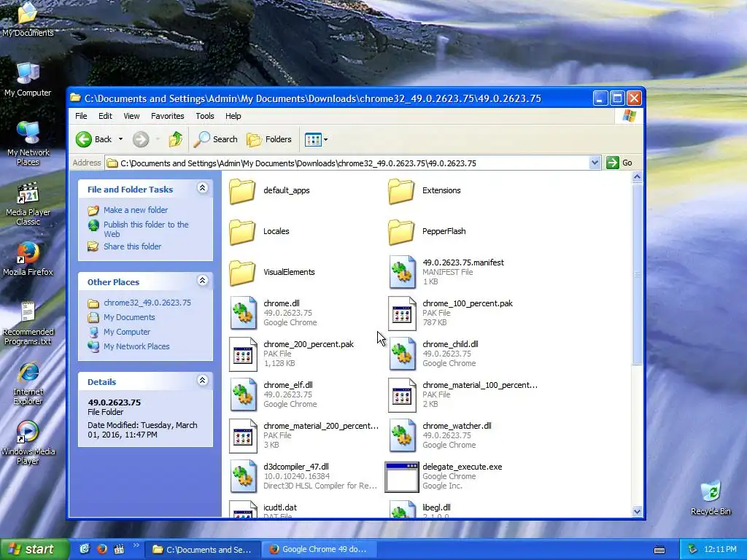Select the VisualElements folder icon
The width and height of the screenshot is (747, 560).
[242, 273]
